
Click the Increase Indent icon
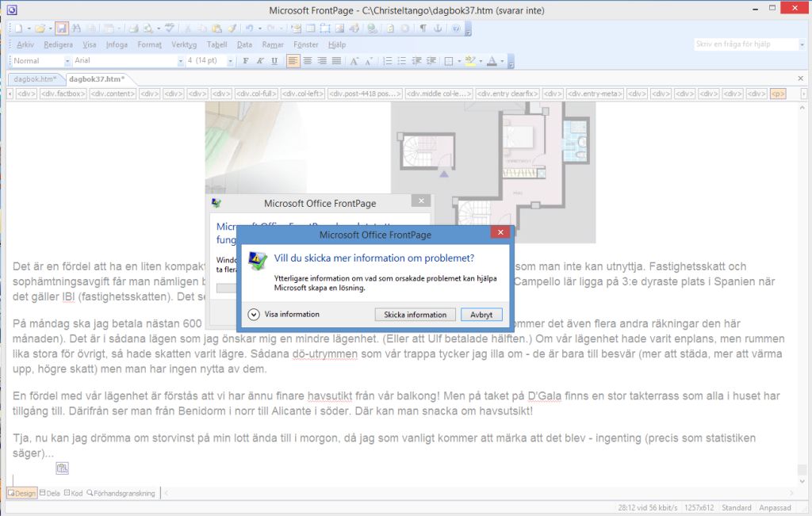click(431, 60)
